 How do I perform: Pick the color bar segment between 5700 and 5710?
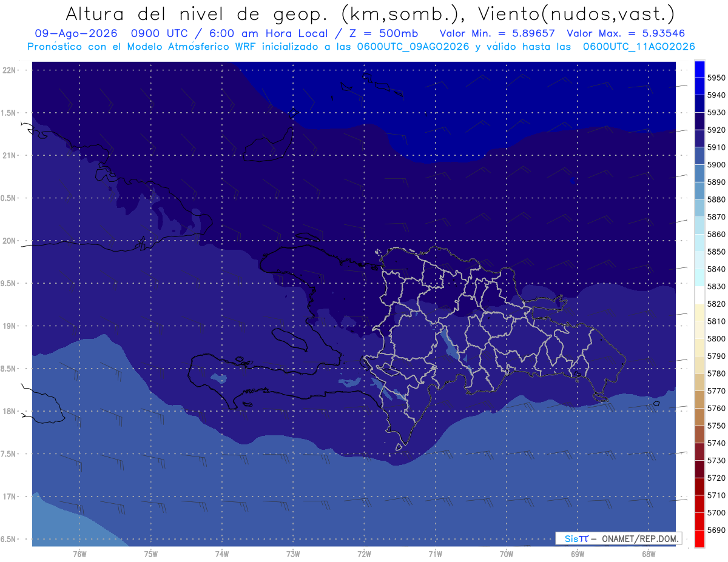(x=699, y=504)
